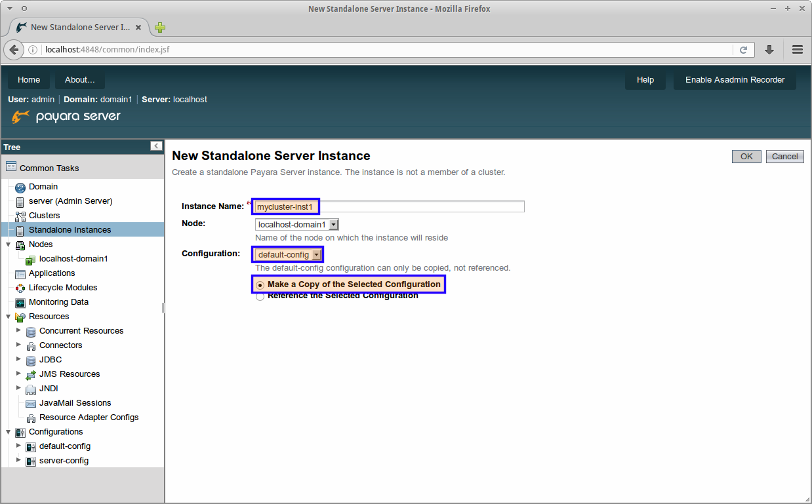Click Enable Asadmin Recorder button
812x504 pixels.
[x=735, y=80]
